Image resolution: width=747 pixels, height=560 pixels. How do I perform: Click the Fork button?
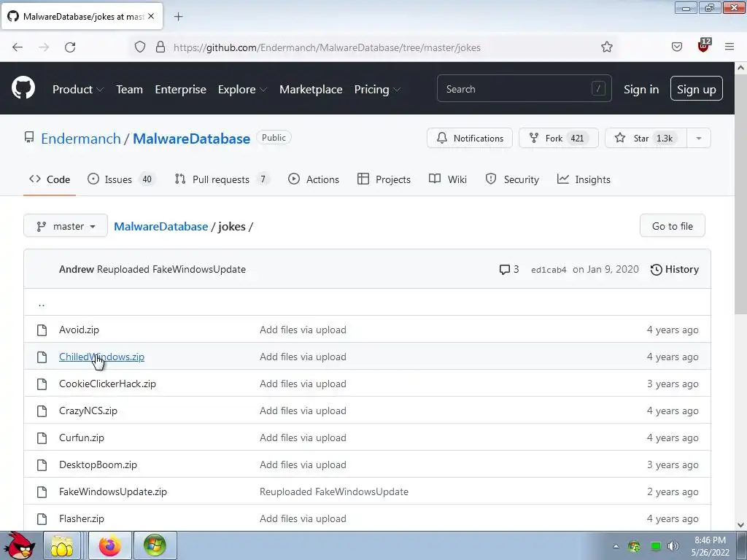tap(558, 138)
